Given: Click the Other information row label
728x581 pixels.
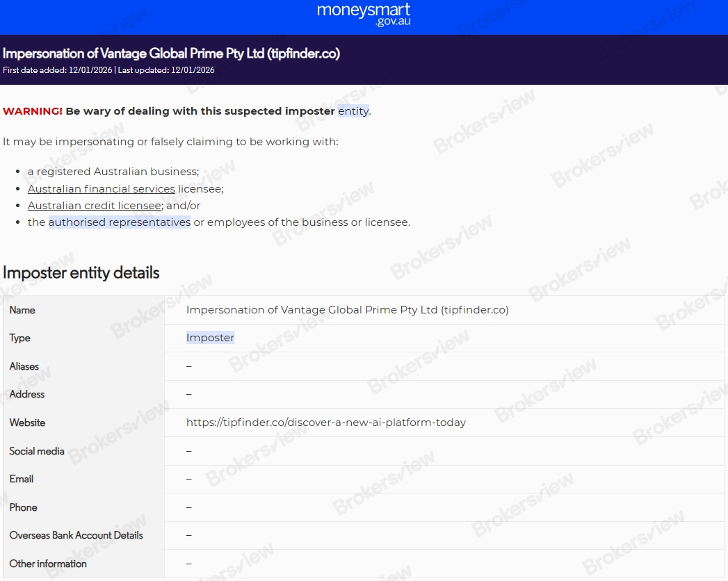Looking at the screenshot, I should [48, 564].
